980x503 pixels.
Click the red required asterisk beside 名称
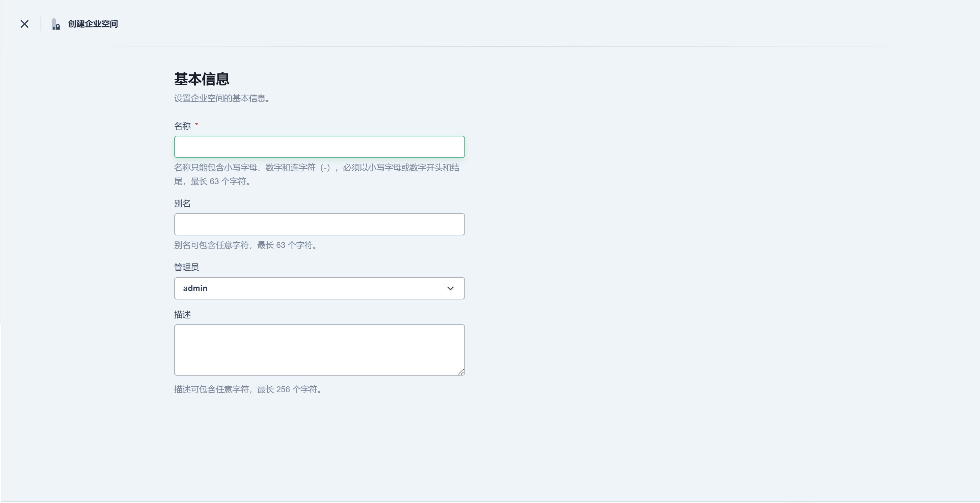pos(196,125)
